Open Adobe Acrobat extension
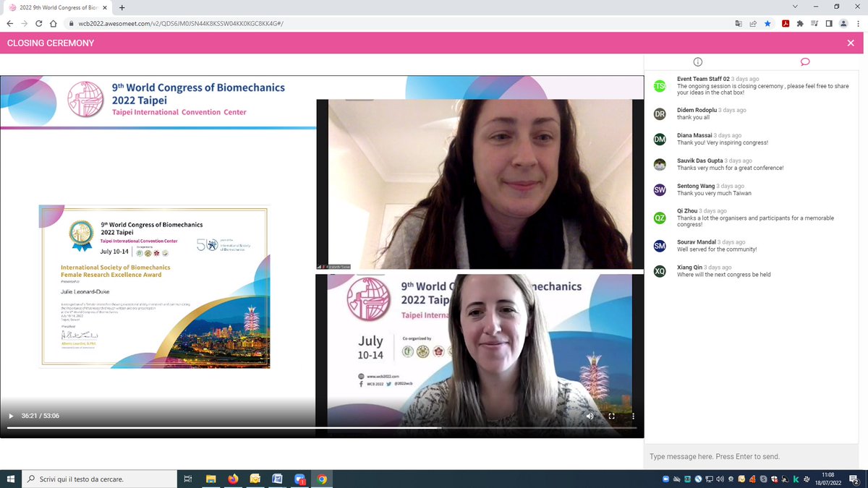 785,23
